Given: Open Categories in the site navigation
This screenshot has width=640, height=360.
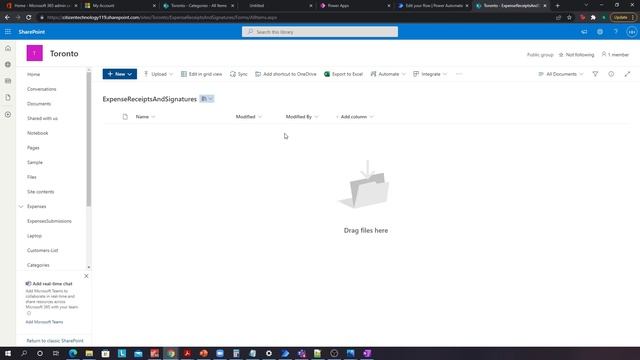Looking at the screenshot, I should pos(38,265).
